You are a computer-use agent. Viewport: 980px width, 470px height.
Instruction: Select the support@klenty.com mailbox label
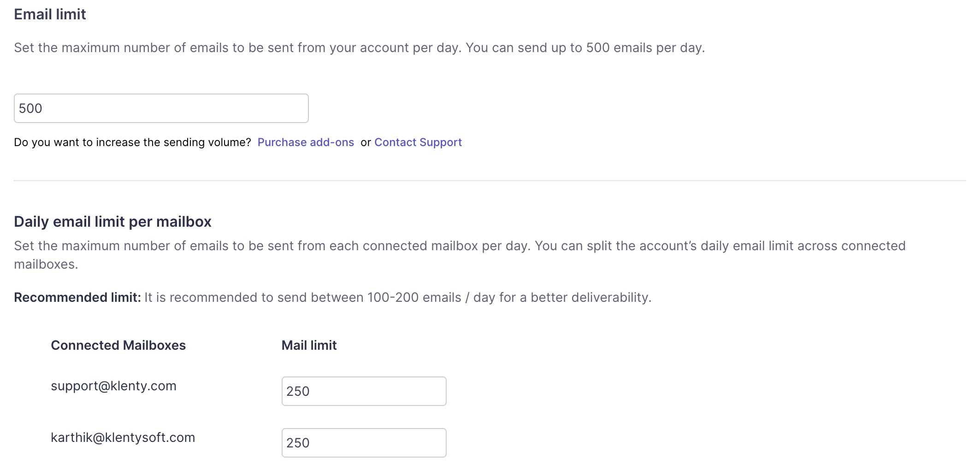pos(113,386)
